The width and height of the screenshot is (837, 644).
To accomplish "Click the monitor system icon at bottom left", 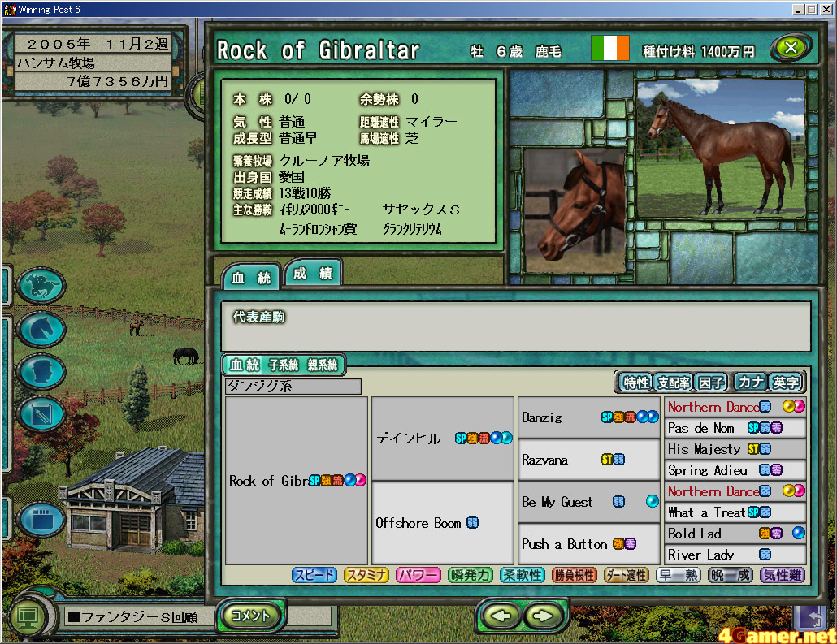I will [x=28, y=617].
